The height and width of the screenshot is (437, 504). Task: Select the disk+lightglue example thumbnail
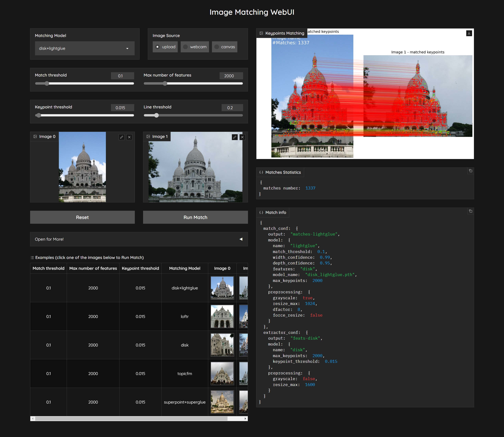[222, 288]
